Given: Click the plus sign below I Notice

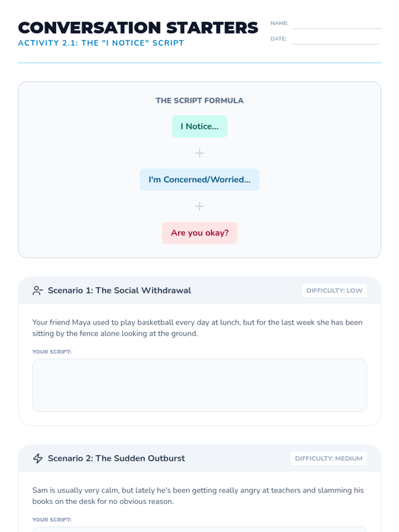Looking at the screenshot, I should pos(199,153).
